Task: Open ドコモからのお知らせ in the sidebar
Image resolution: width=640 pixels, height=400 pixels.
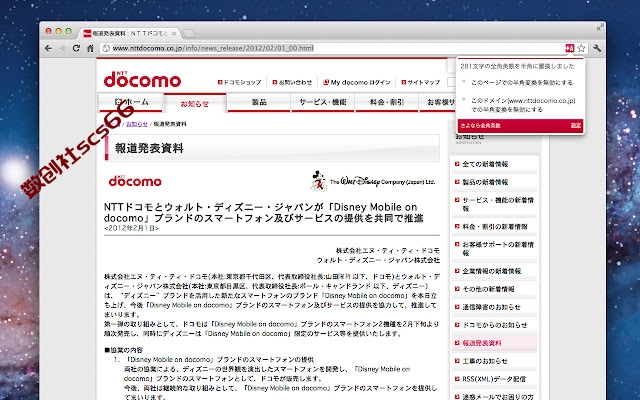Action: 495,325
